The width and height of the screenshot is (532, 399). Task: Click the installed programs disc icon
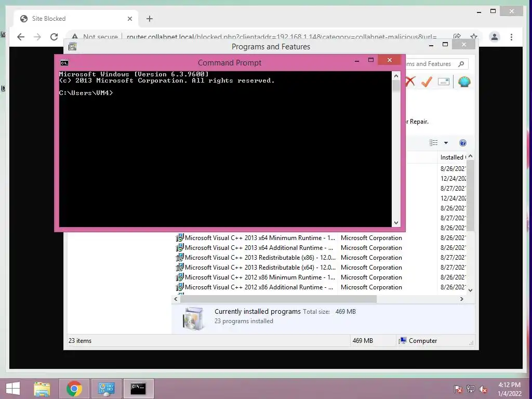pyautogui.click(x=193, y=318)
